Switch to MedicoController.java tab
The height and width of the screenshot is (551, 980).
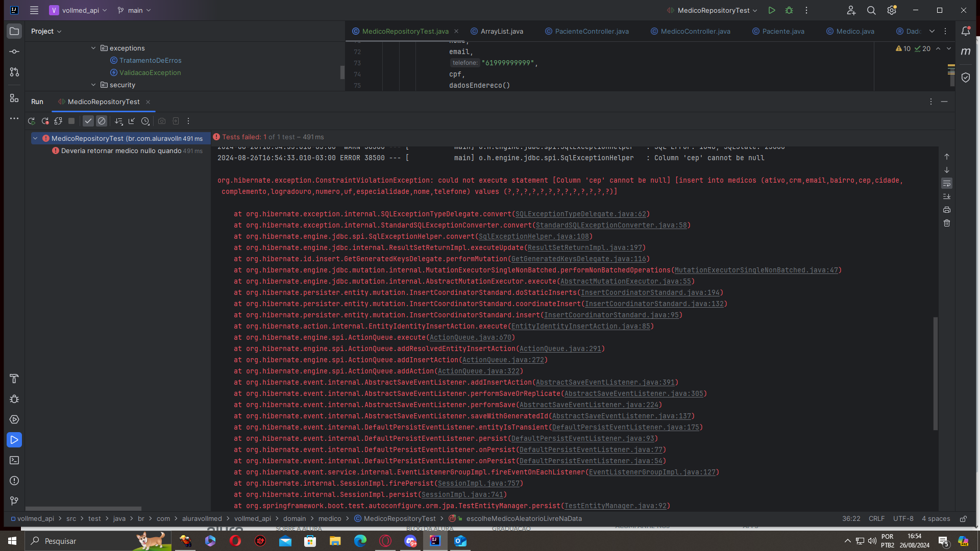pyautogui.click(x=691, y=32)
